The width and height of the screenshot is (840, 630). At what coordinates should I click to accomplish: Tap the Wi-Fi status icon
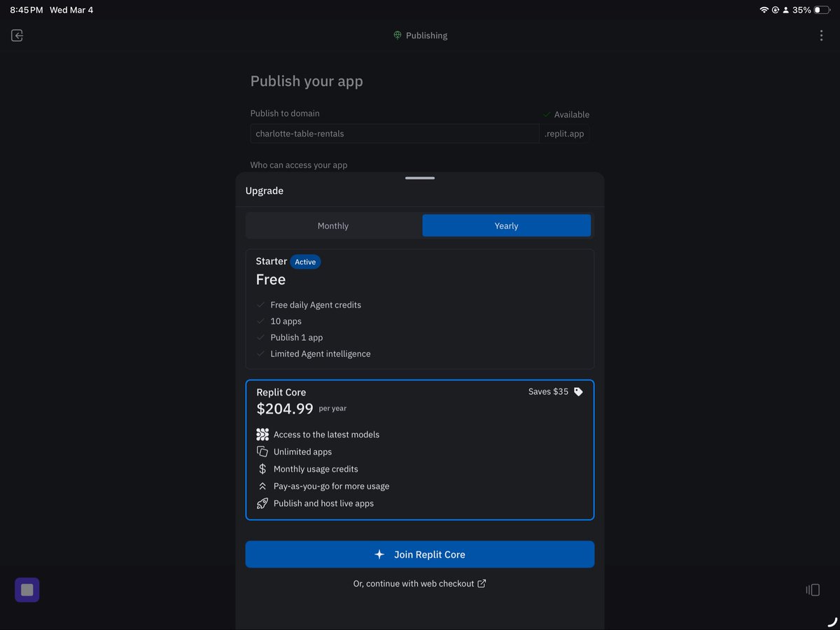[x=764, y=10]
